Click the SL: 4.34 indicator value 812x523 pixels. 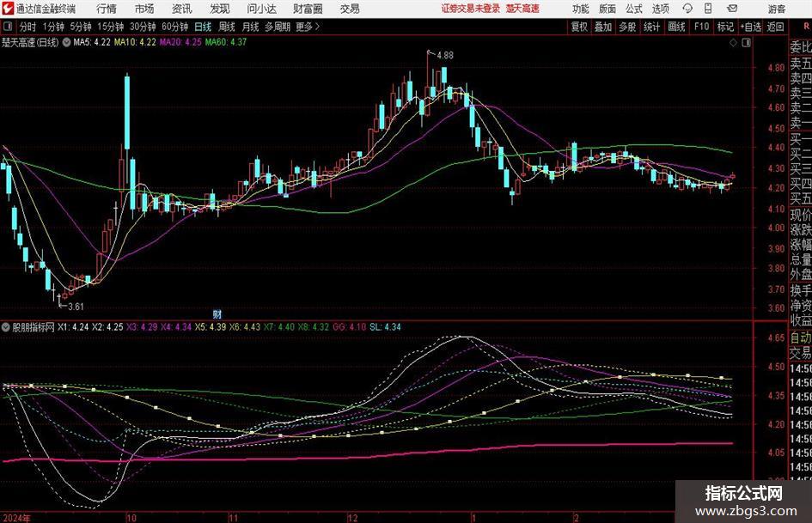point(385,327)
